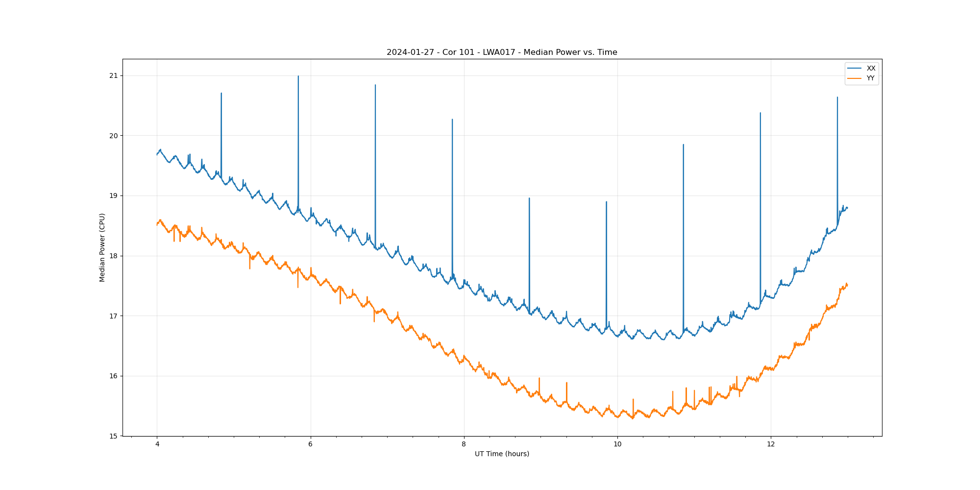
Task: Click y-axis tick label 15
Action: (x=114, y=436)
